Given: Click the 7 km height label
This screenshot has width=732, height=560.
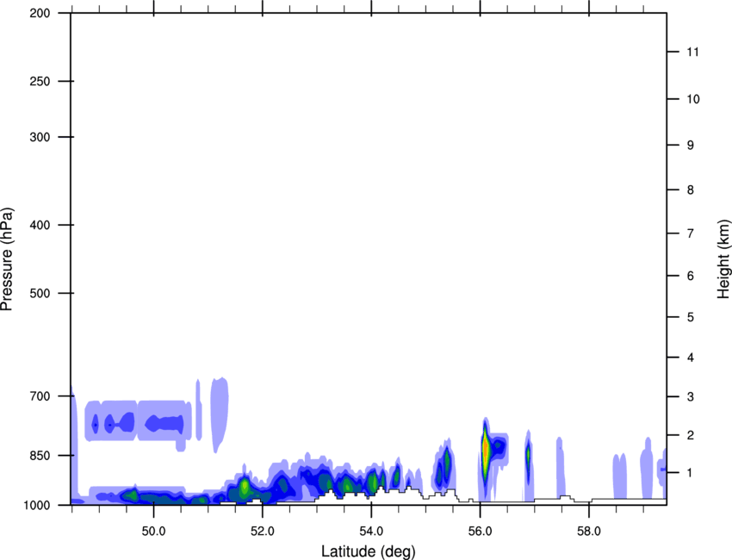Looking at the screenshot, I should (690, 233).
